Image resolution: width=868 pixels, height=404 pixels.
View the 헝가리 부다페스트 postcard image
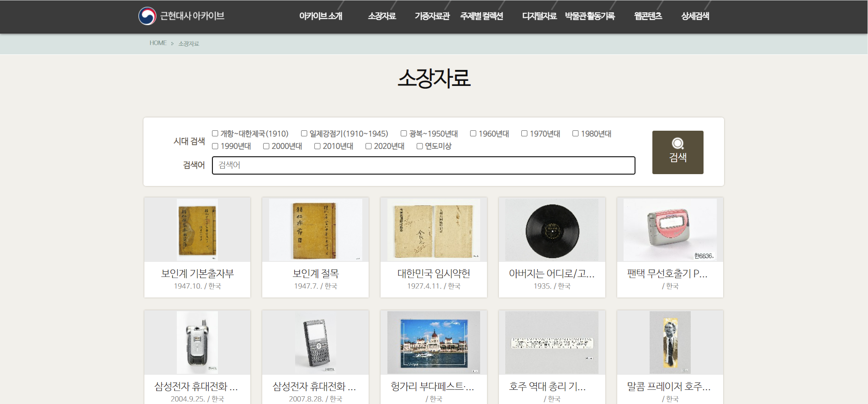(x=434, y=343)
